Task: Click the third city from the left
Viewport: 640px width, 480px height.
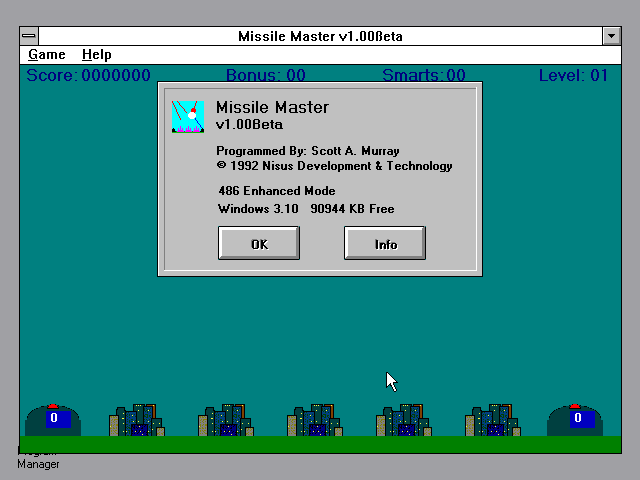Action: point(315,420)
